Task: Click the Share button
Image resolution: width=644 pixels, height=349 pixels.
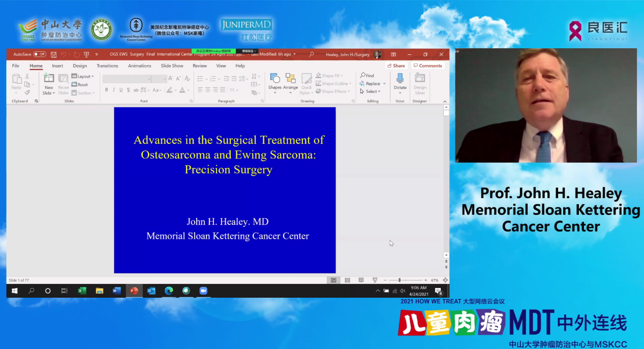Action: 396,66
